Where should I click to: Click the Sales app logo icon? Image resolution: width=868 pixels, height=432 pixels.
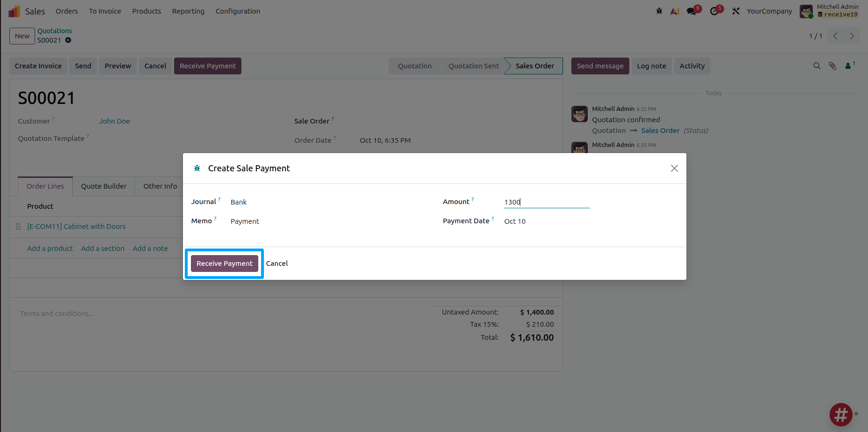[14, 11]
